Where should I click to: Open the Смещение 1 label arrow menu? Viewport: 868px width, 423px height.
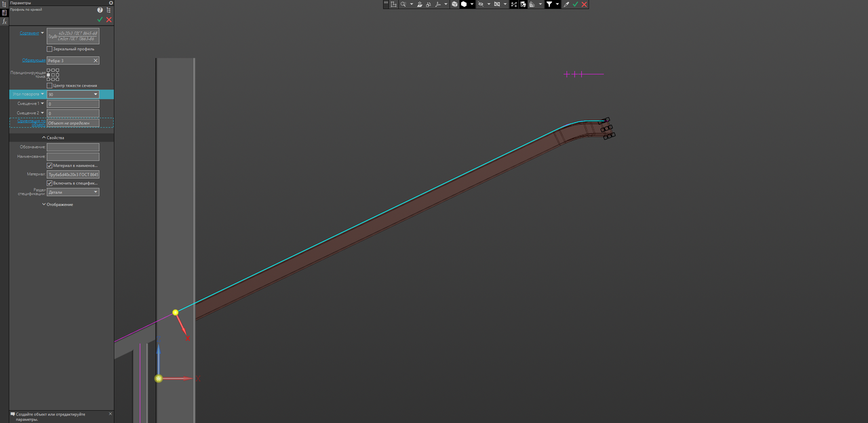42,104
